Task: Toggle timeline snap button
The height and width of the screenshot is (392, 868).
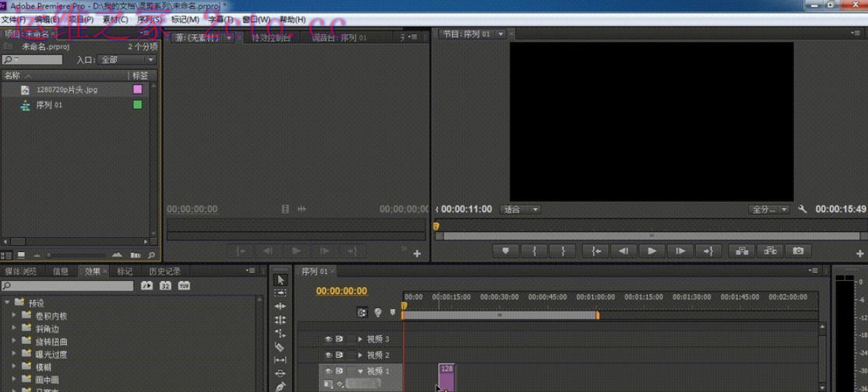Action: pos(362,313)
